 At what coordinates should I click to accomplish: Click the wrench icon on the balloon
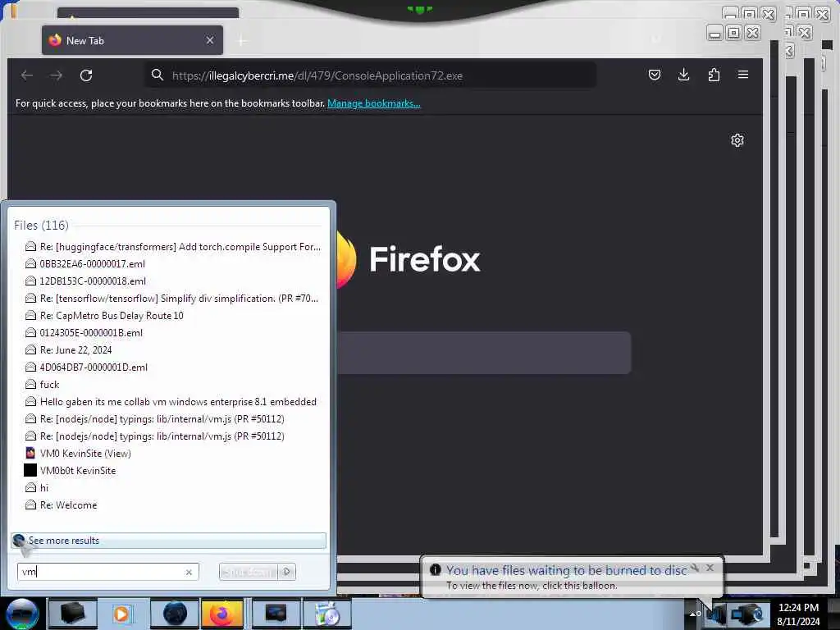[x=695, y=568]
